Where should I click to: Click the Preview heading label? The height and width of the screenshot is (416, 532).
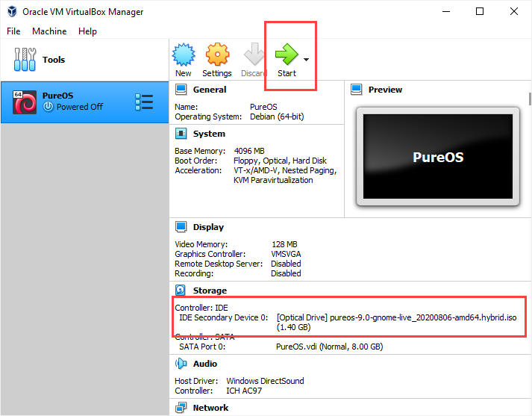tap(385, 90)
